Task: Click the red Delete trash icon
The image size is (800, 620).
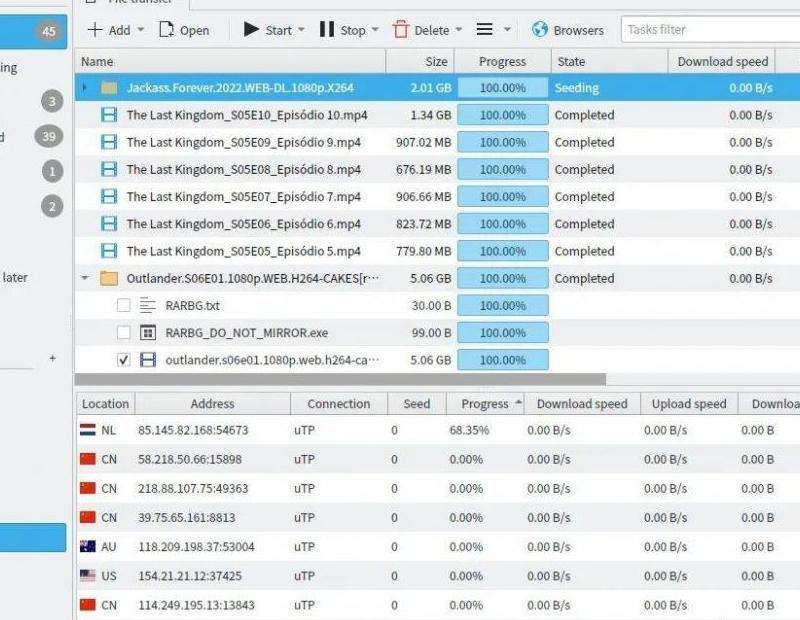Action: tap(401, 30)
